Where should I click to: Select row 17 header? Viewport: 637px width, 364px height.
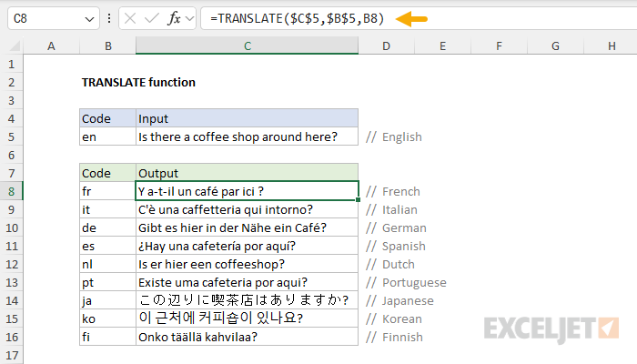tap(11, 356)
